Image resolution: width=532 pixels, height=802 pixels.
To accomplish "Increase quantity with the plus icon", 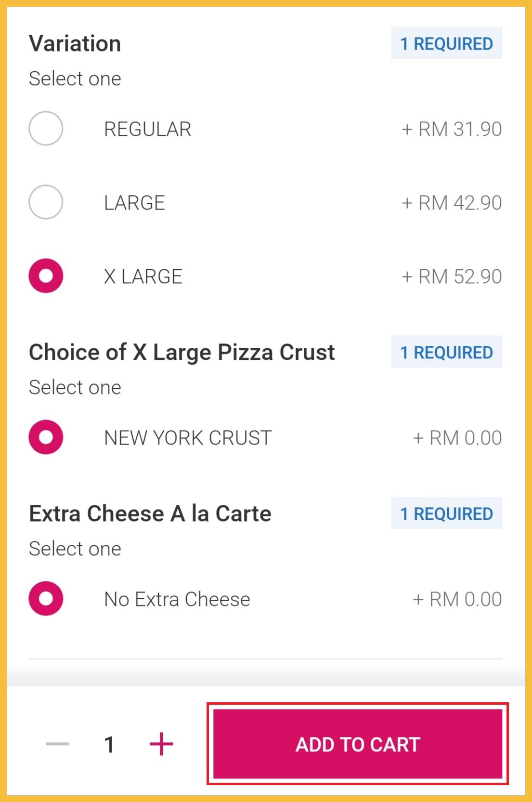I will 161,744.
